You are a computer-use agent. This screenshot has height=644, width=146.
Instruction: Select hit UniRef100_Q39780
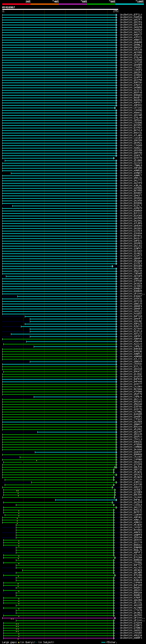tap(131, 407)
